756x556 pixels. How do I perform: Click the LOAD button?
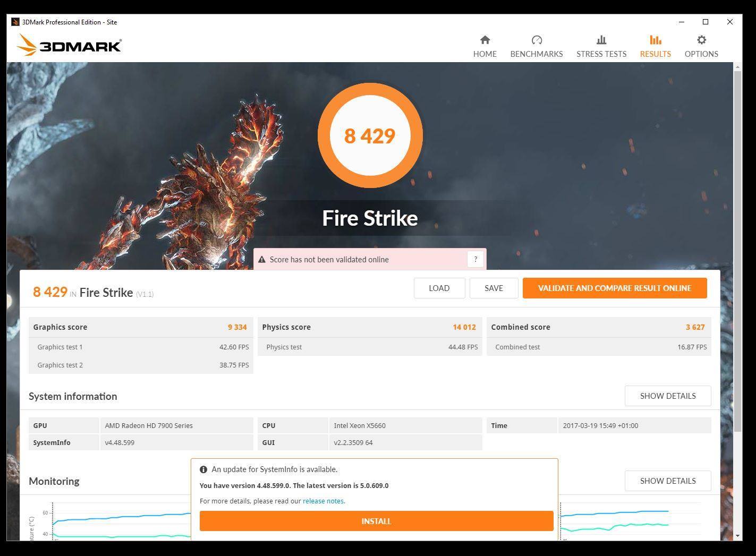click(439, 288)
